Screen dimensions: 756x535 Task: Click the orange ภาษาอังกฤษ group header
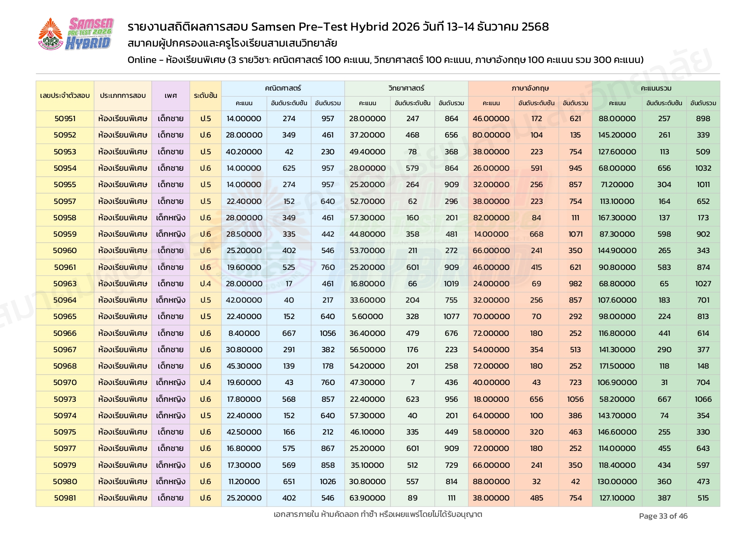coord(530,88)
